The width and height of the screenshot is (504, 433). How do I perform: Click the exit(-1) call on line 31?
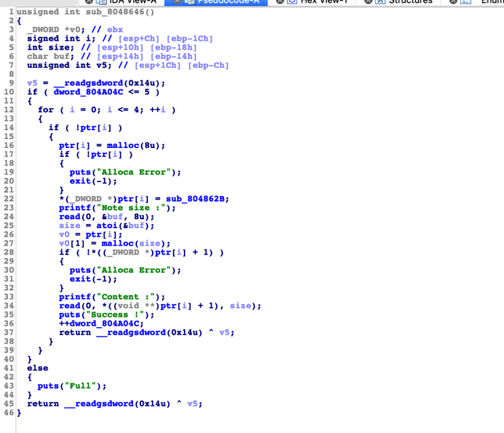tap(91, 279)
